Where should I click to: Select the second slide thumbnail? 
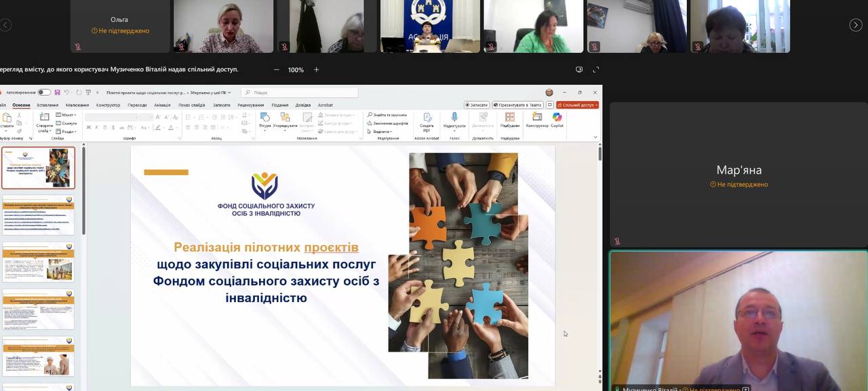39,215
